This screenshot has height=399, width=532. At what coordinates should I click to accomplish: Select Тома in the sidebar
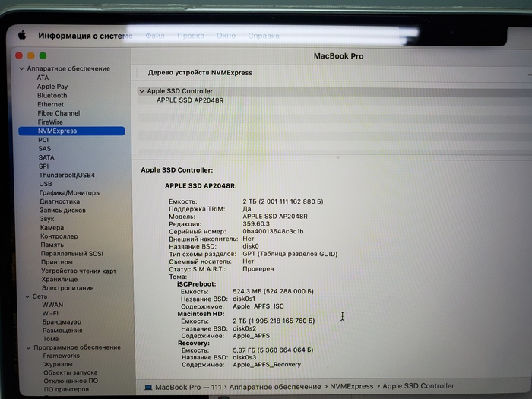(51, 339)
